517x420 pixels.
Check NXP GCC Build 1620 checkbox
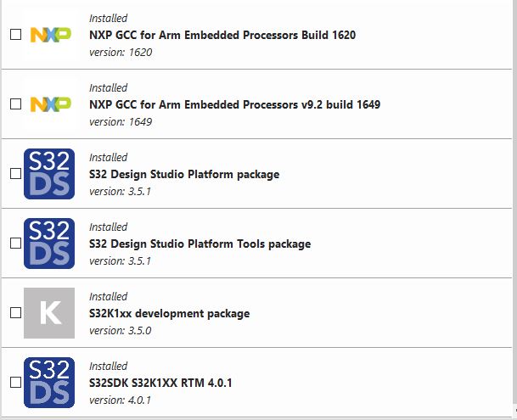coord(15,35)
